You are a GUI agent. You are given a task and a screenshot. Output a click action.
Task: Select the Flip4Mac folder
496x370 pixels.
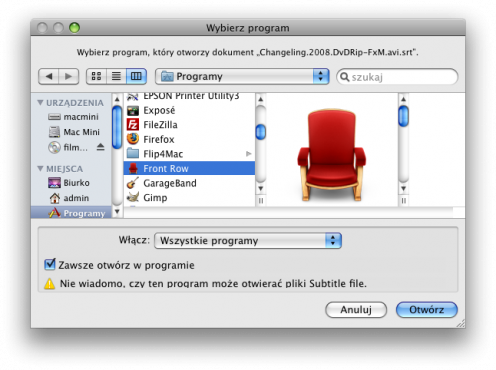pos(189,154)
